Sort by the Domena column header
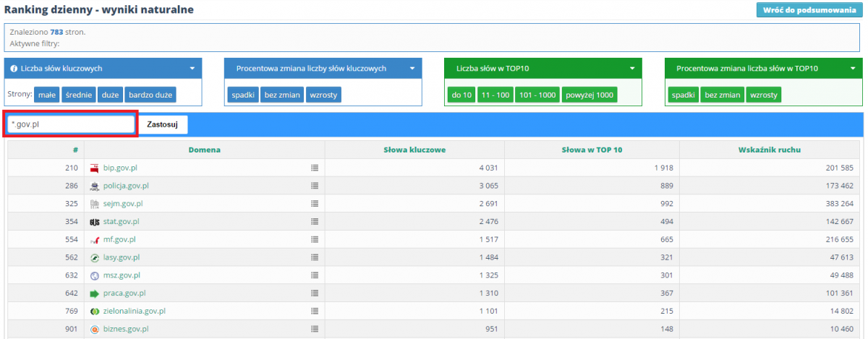 click(x=204, y=150)
